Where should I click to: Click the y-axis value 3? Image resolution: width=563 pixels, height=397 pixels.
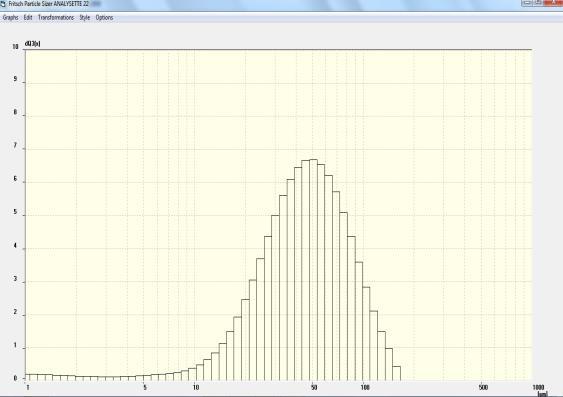point(15,279)
